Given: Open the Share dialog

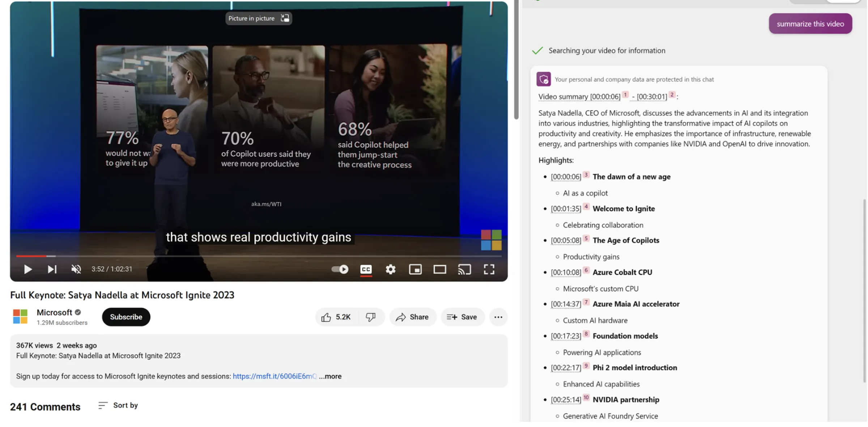Looking at the screenshot, I should tap(413, 317).
